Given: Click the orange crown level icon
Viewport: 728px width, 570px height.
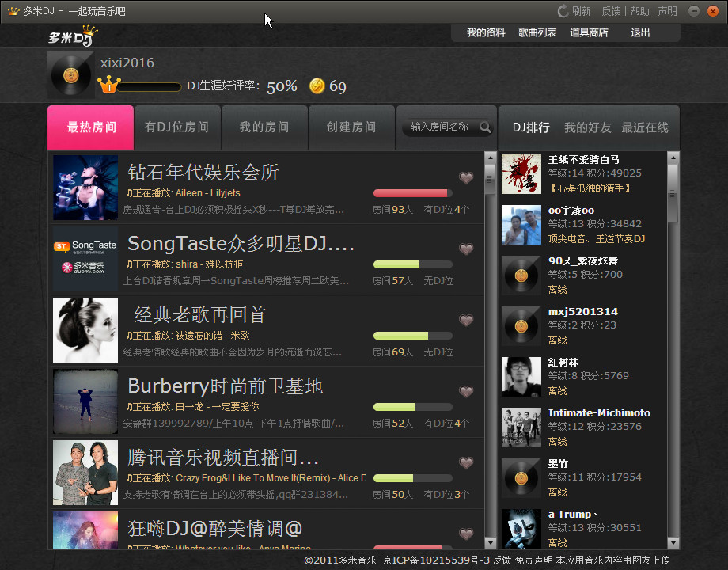Looking at the screenshot, I should (x=108, y=84).
